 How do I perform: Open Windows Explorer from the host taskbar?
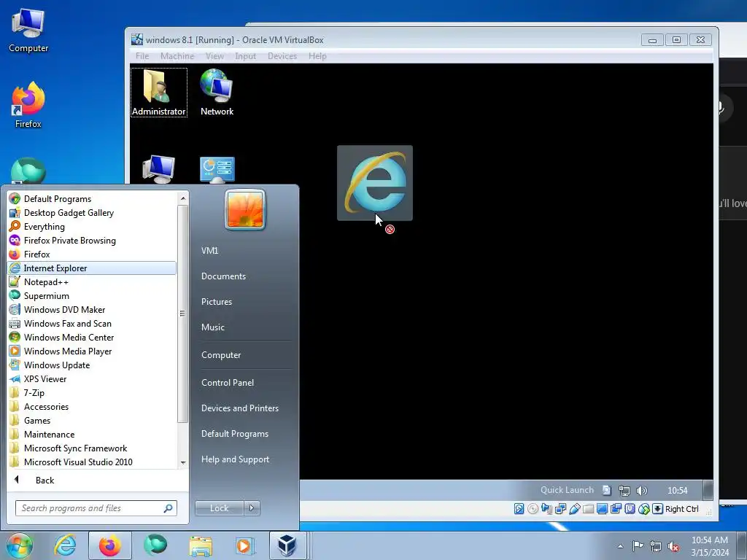click(201, 545)
